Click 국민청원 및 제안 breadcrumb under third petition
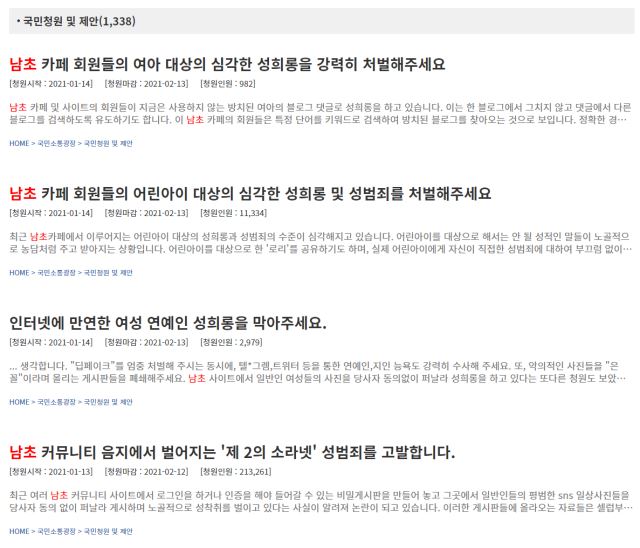Viewport: 640px width, 548px height. 108,402
